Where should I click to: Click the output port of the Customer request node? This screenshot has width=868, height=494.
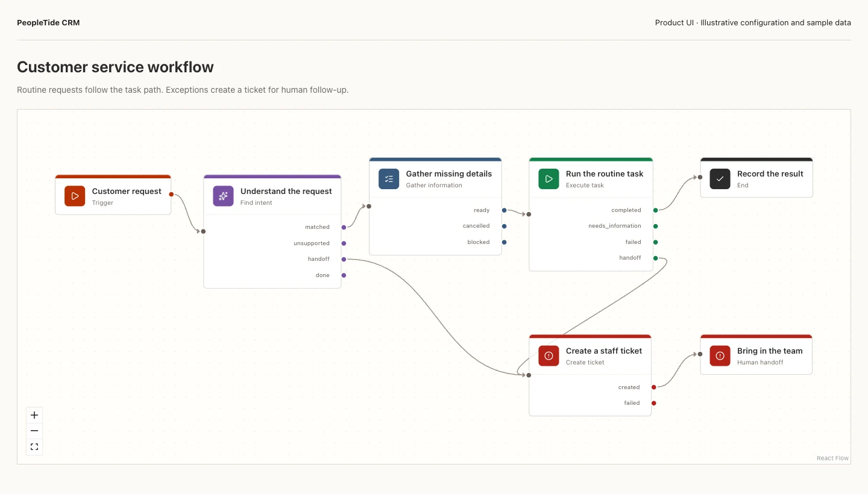(x=171, y=194)
